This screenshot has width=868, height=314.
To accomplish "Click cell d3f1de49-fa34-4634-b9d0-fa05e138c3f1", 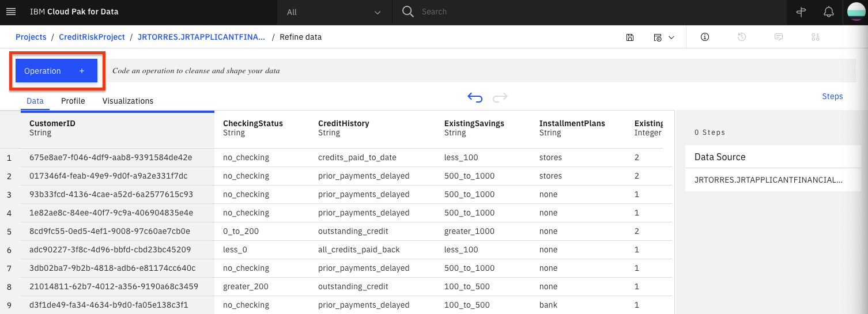I will 109,305.
